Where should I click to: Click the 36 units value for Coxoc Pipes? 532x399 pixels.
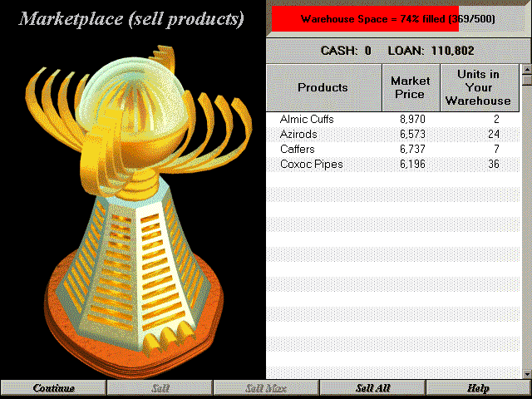click(x=491, y=165)
